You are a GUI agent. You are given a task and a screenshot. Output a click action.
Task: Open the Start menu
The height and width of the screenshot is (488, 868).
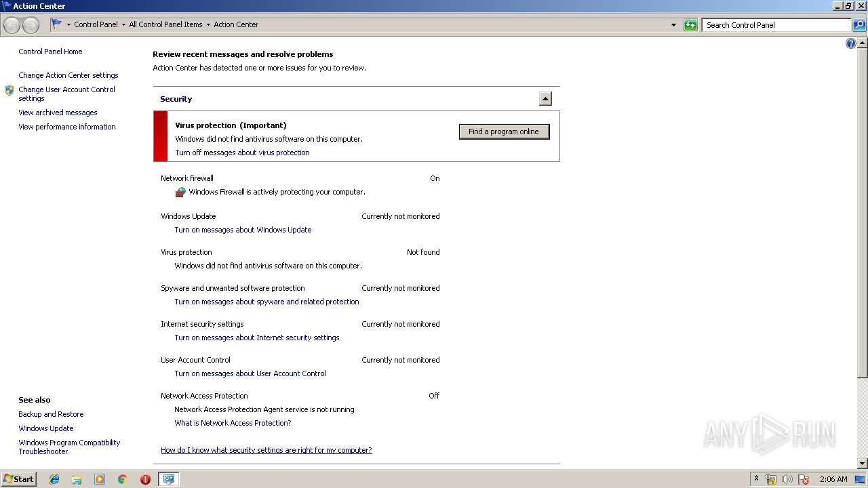click(x=18, y=479)
